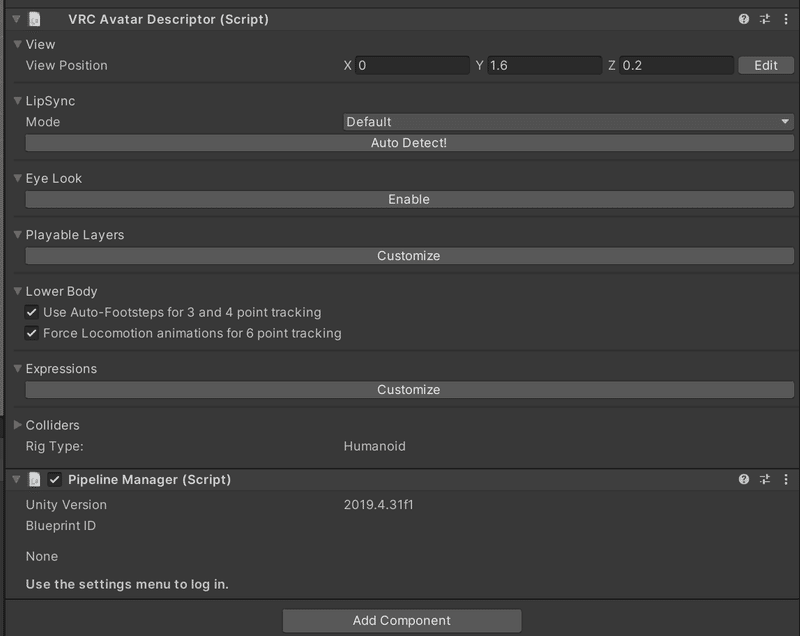800x636 pixels.
Task: Open VRC Avatar Descriptor more options menu
Action: (x=786, y=19)
